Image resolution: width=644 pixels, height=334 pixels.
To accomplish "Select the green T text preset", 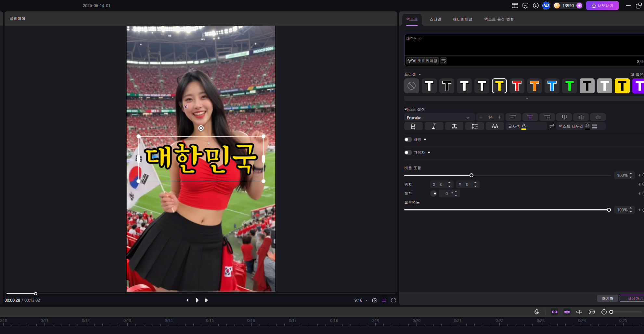I will [570, 86].
